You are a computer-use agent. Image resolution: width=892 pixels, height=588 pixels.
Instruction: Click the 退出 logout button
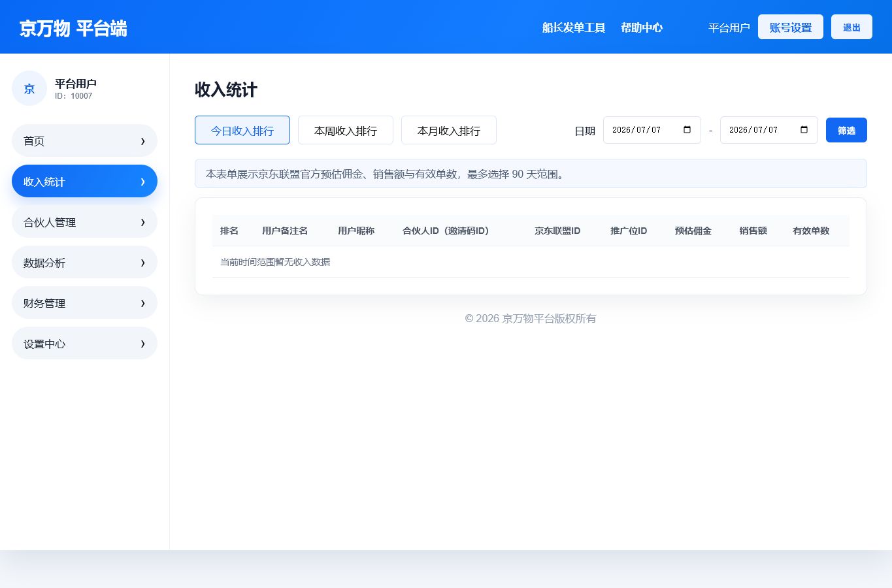point(851,27)
